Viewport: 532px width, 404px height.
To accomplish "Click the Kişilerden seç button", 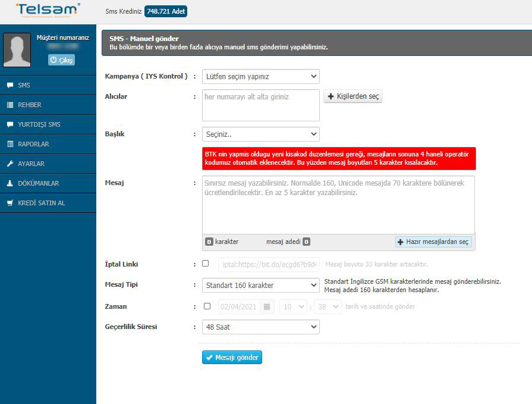I will (x=353, y=96).
